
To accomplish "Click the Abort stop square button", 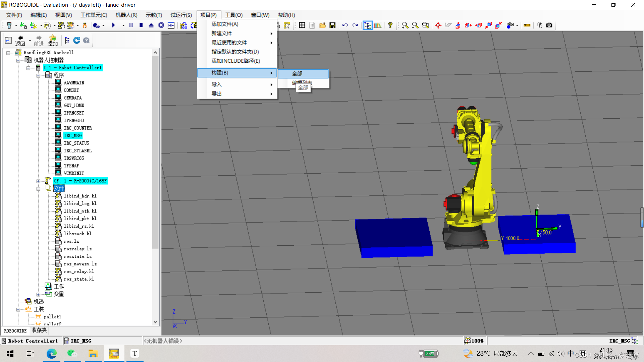I will (x=141, y=25).
